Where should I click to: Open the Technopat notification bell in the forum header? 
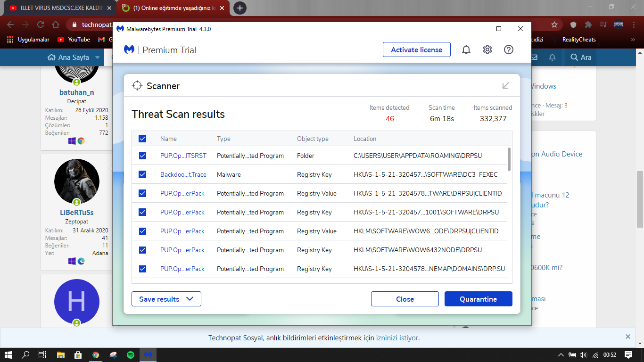(x=553, y=58)
